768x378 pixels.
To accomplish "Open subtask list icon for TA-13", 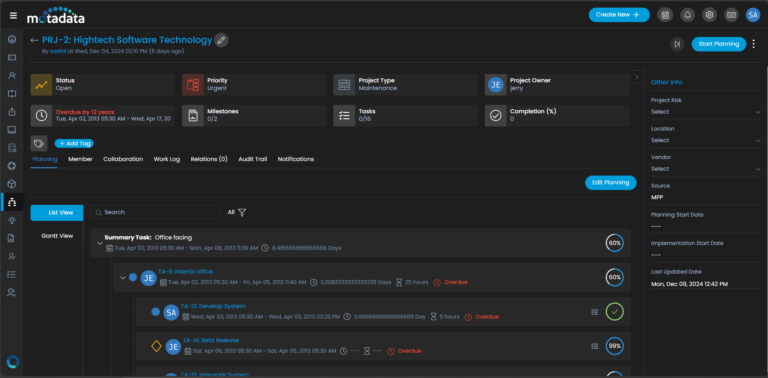I will [595, 312].
